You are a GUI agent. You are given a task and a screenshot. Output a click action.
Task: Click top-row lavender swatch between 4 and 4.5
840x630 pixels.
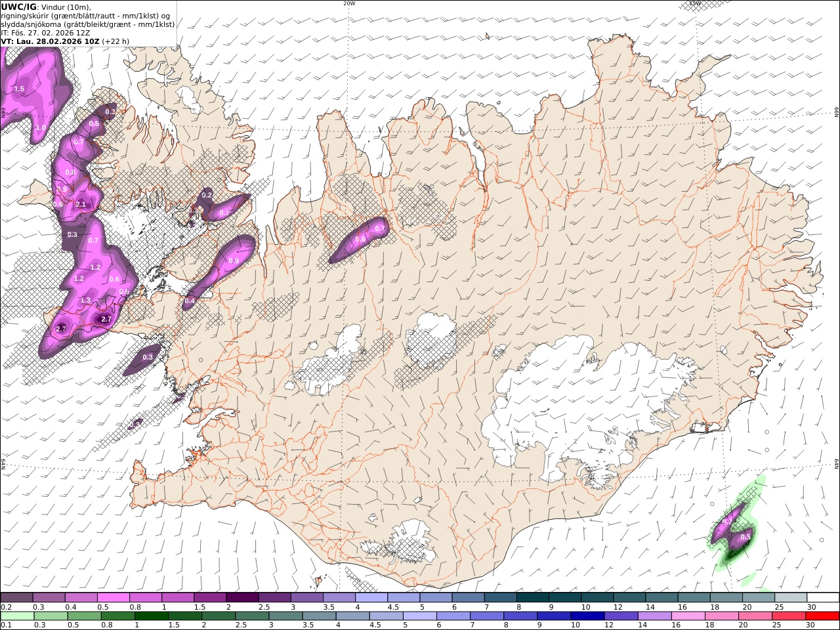tap(370, 598)
